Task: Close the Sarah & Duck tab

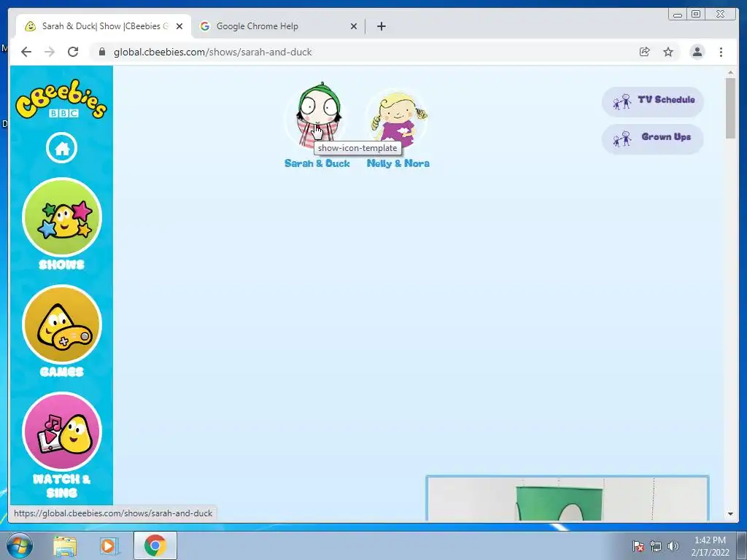Action: (x=179, y=27)
